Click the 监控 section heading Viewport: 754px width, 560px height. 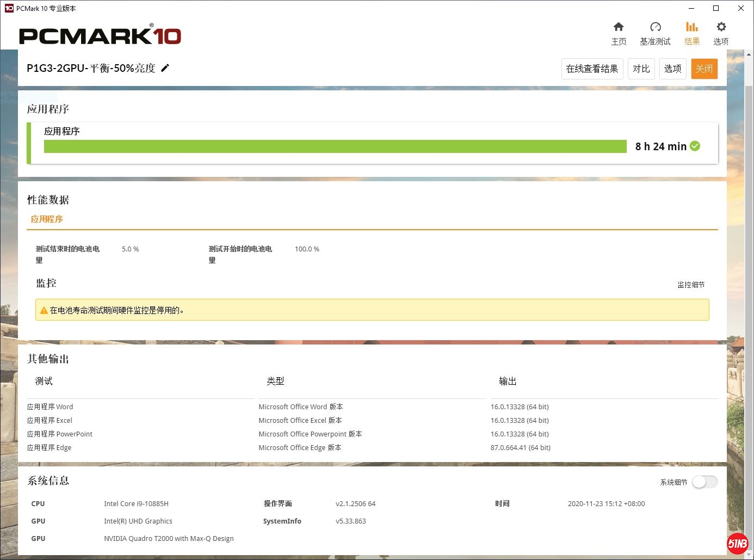click(x=46, y=283)
